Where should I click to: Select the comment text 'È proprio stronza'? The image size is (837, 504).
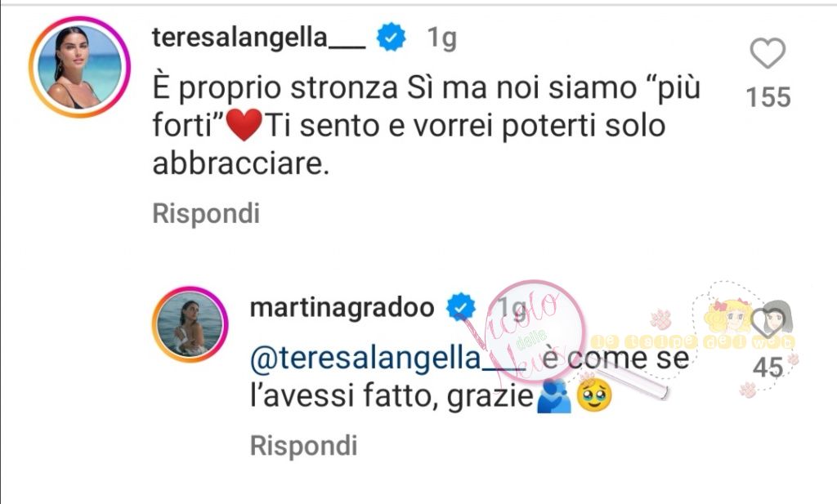point(275,88)
